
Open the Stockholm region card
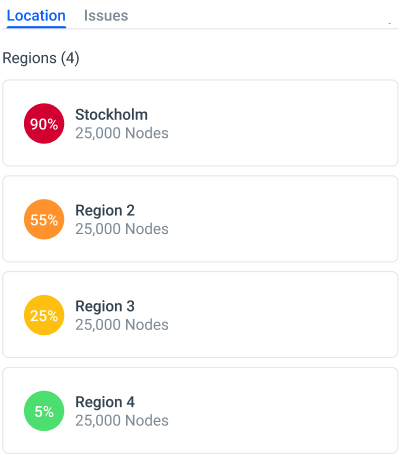click(200, 123)
